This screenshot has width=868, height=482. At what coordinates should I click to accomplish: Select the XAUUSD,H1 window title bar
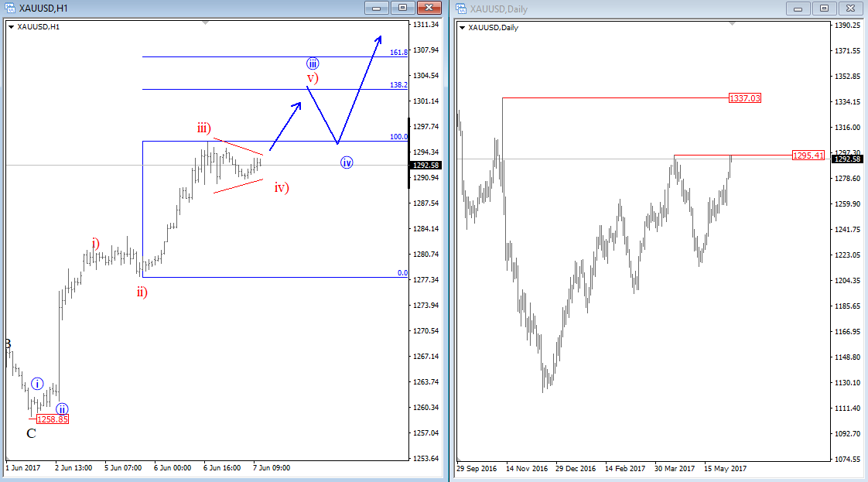click(193, 9)
